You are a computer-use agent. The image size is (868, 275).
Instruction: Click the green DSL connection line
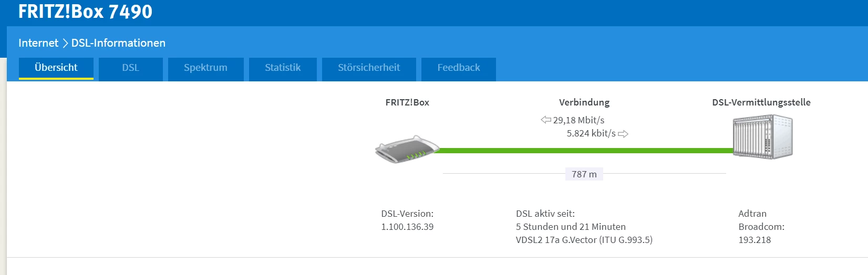click(x=583, y=151)
